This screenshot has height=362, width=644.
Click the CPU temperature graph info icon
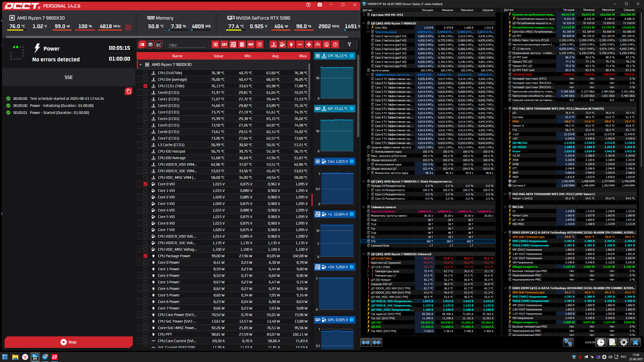[351, 56]
